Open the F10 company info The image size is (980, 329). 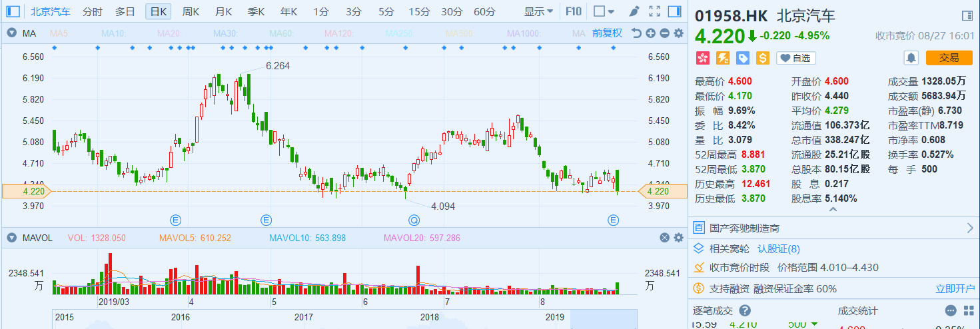point(573,11)
